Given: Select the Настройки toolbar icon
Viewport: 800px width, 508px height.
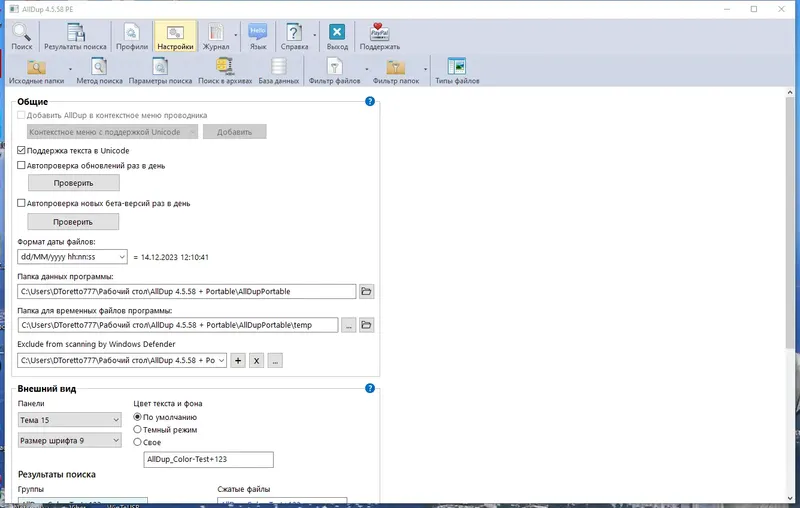Looking at the screenshot, I should [x=175, y=36].
